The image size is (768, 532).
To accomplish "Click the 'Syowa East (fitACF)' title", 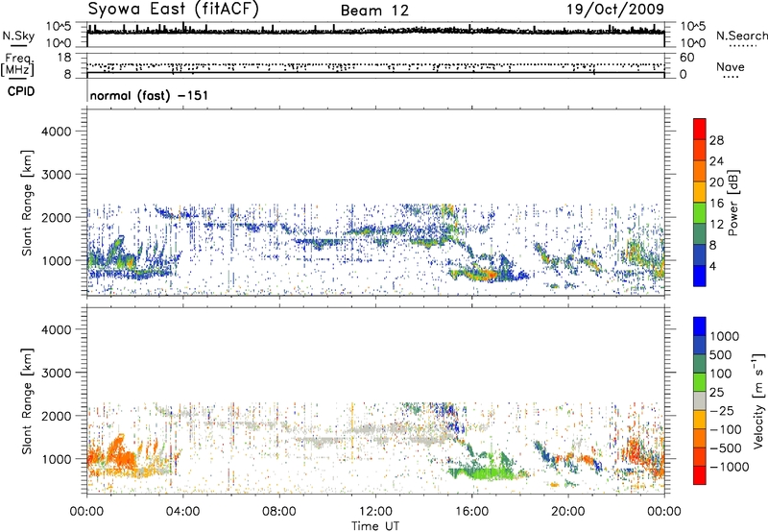I will point(174,10).
